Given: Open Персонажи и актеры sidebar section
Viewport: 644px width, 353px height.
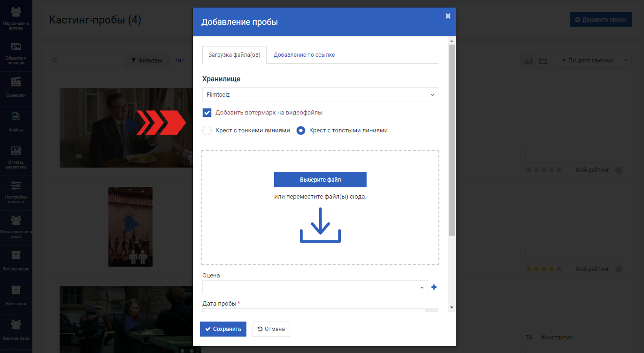Looking at the screenshot, I should [x=16, y=19].
